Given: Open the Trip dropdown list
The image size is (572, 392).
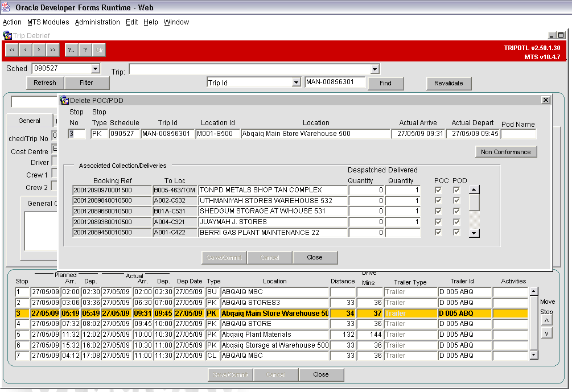Looking at the screenshot, I should pos(375,69).
